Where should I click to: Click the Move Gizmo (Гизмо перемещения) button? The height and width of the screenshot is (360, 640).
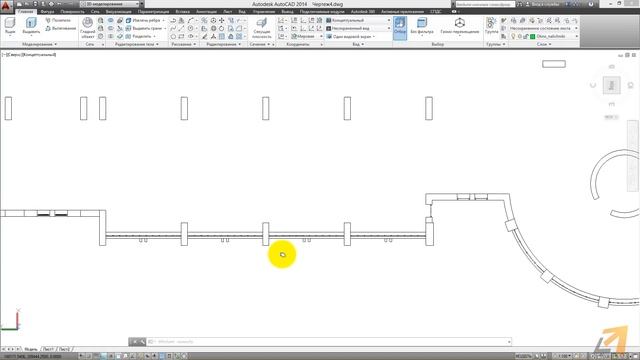click(460, 26)
